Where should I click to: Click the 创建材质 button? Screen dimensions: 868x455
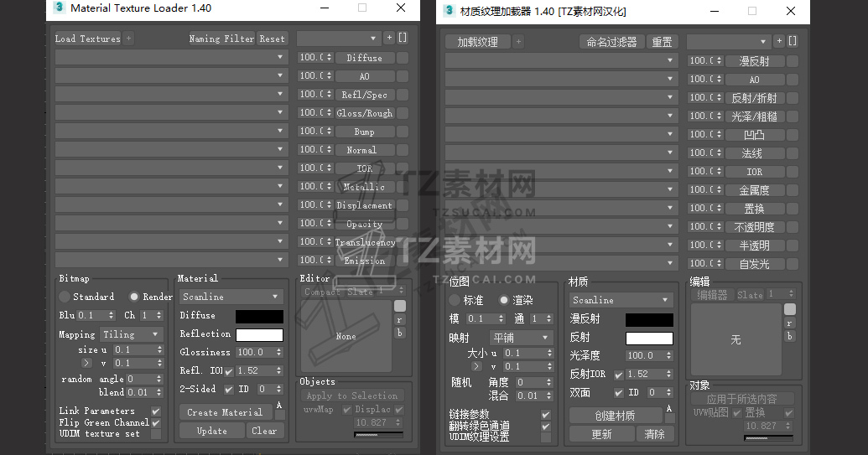pos(615,416)
